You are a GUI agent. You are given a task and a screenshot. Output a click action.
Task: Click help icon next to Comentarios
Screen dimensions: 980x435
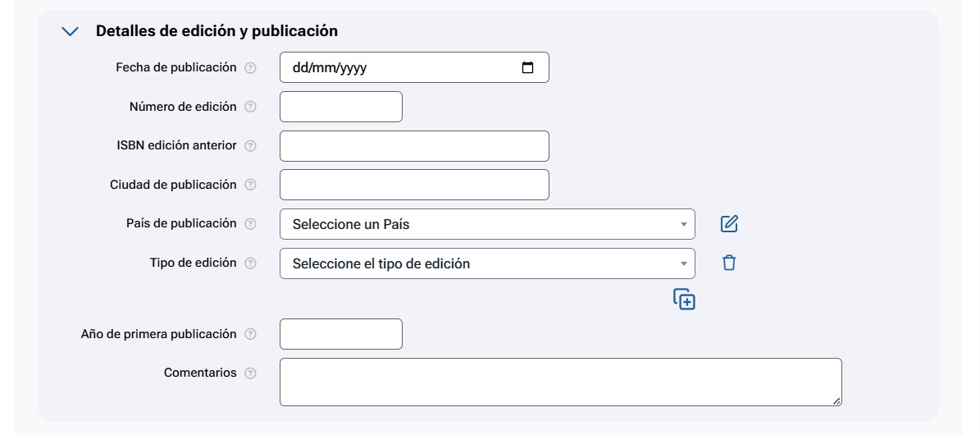coord(251,373)
